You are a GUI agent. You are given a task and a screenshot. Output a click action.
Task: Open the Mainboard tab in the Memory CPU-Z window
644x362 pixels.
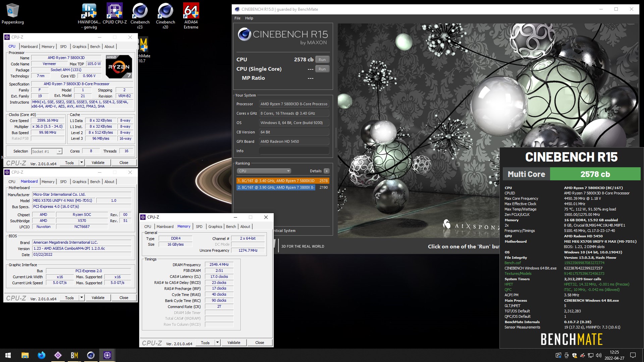(x=165, y=227)
